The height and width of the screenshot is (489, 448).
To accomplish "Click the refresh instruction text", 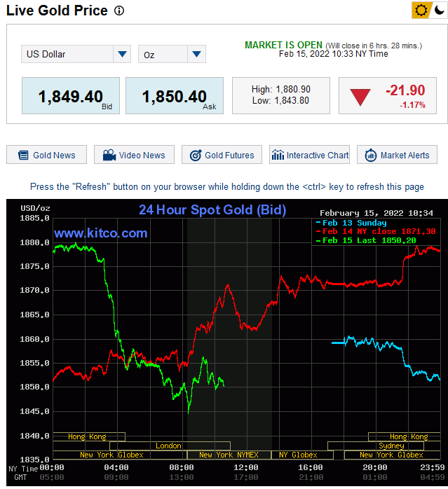I will click(227, 187).
